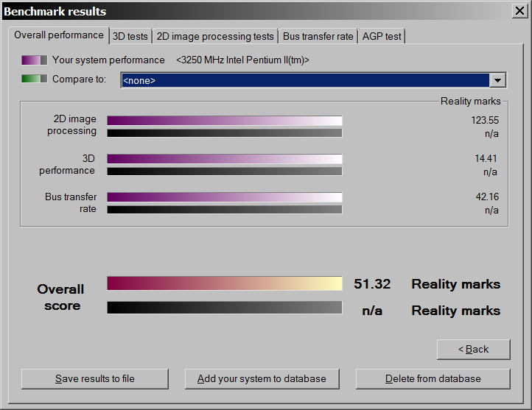Click the purple system performance legend swatch
Image resolution: width=532 pixels, height=410 pixels.
pyautogui.click(x=35, y=60)
